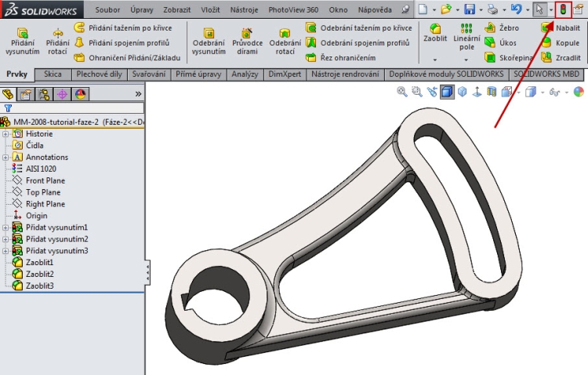Open the Průvodce dírami tool
Viewport: 588px width, 375px height.
(x=247, y=42)
